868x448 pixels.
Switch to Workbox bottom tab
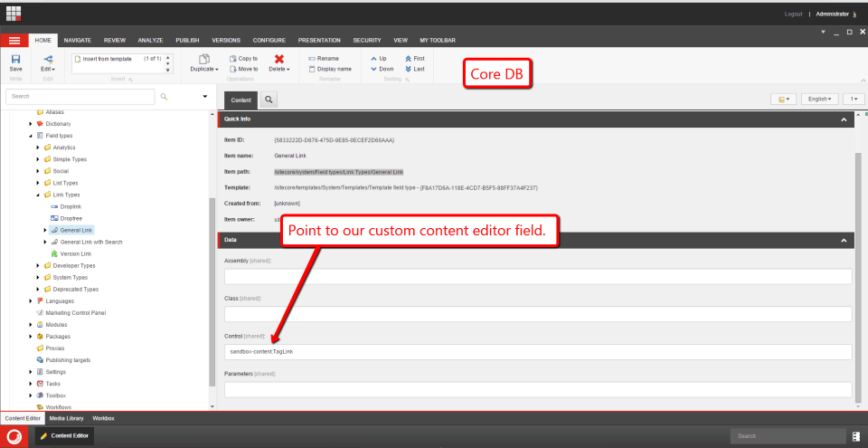[103, 419]
